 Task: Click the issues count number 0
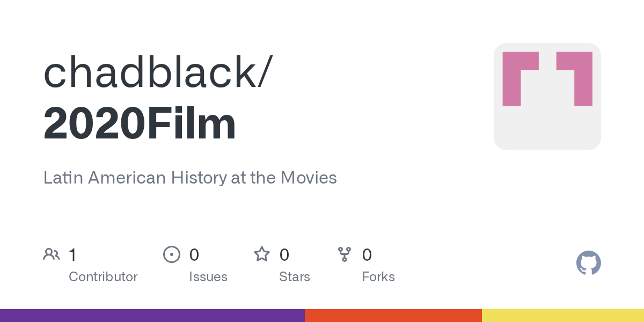click(x=194, y=255)
